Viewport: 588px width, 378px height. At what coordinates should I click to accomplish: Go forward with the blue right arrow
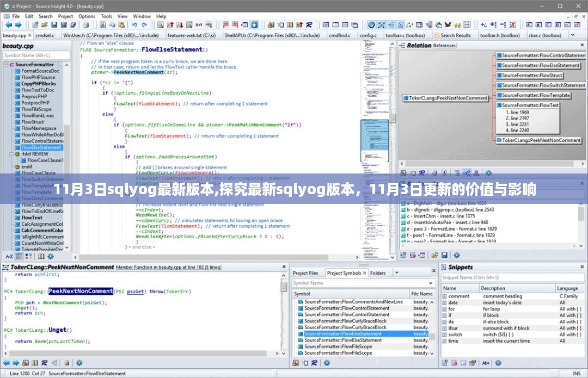pyautogui.click(x=17, y=25)
